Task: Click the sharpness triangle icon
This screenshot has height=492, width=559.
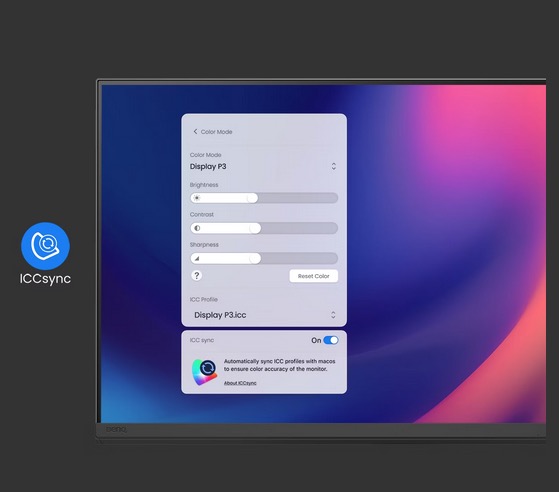Action: 197,258
